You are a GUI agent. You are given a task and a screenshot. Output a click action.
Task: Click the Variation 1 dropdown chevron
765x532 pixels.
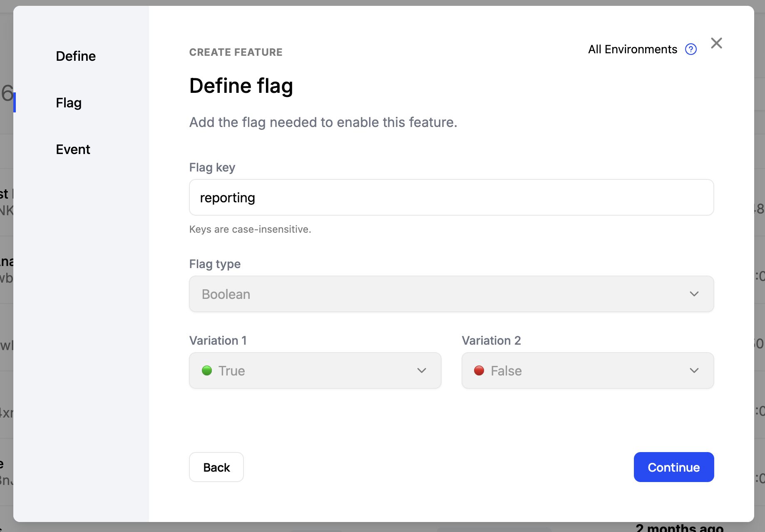click(x=422, y=370)
